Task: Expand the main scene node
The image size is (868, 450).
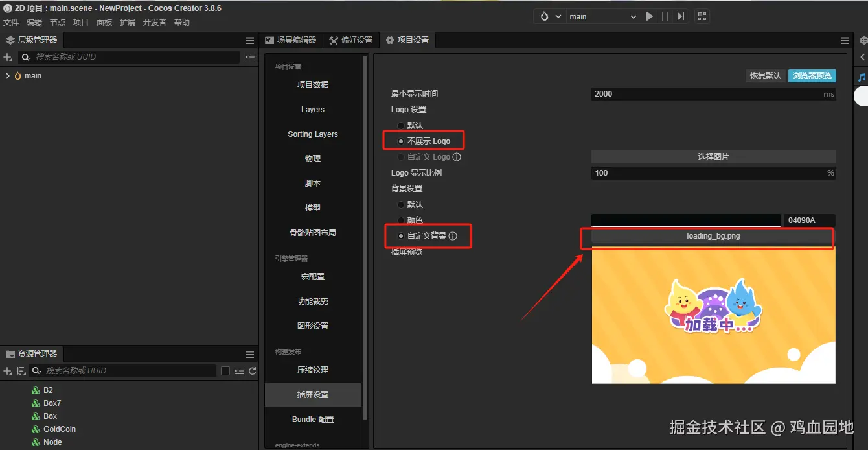Action: (7, 76)
